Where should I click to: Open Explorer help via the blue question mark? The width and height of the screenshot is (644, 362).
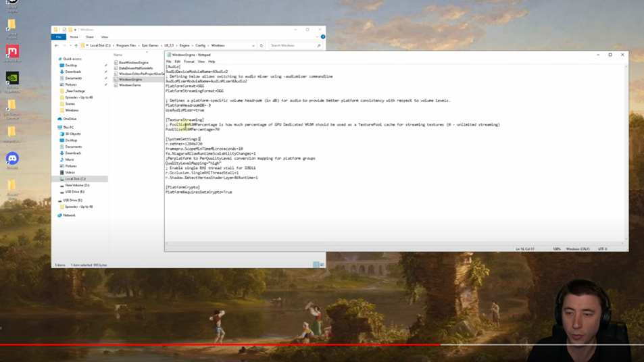point(323,37)
